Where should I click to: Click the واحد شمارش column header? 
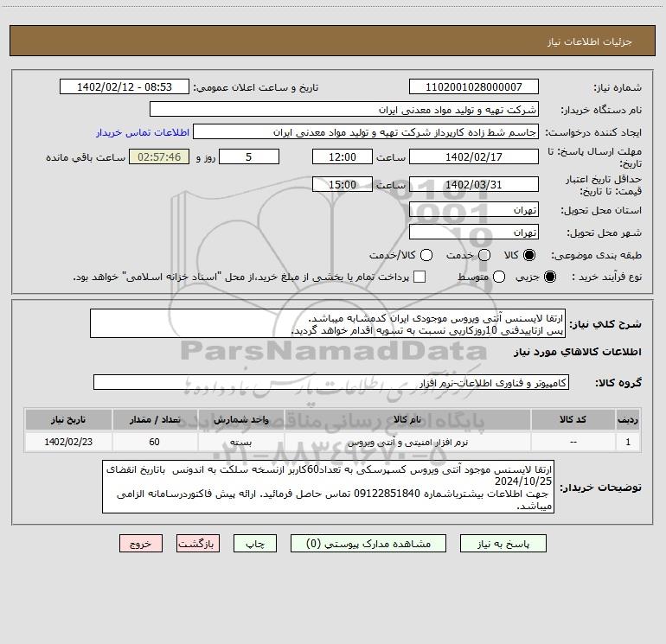(x=240, y=420)
